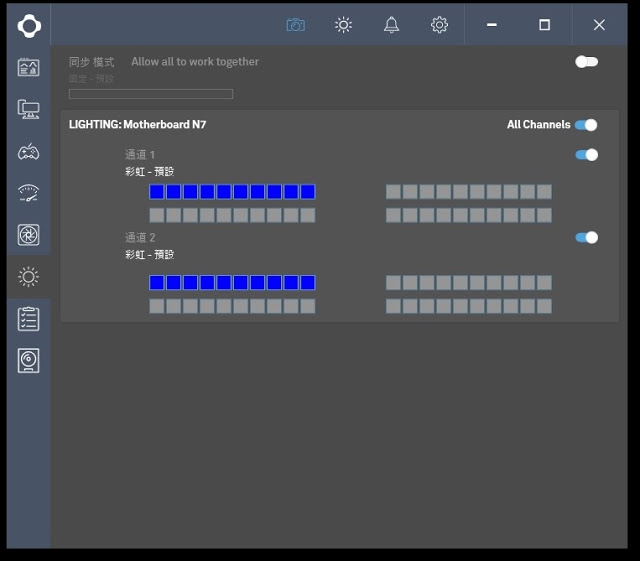Click the 同步 模式 label
Image resolution: width=640 pixels, height=561 pixels.
[91, 62]
